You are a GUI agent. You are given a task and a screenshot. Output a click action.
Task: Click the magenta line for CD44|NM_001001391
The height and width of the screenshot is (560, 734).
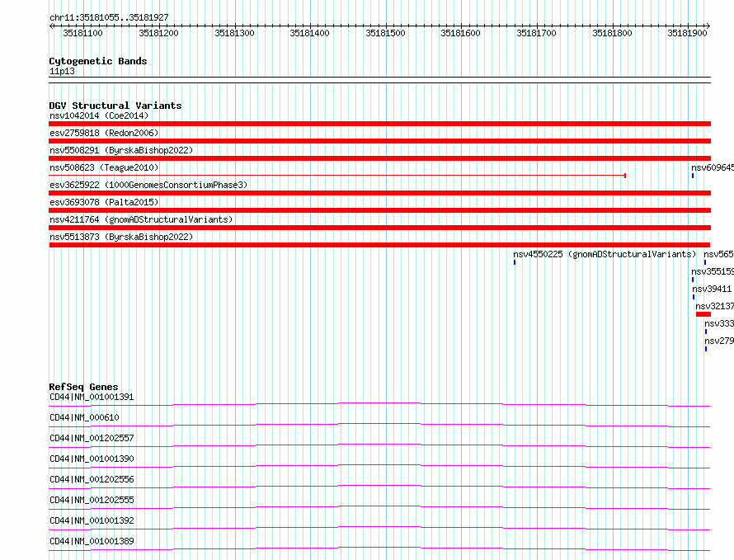click(379, 405)
